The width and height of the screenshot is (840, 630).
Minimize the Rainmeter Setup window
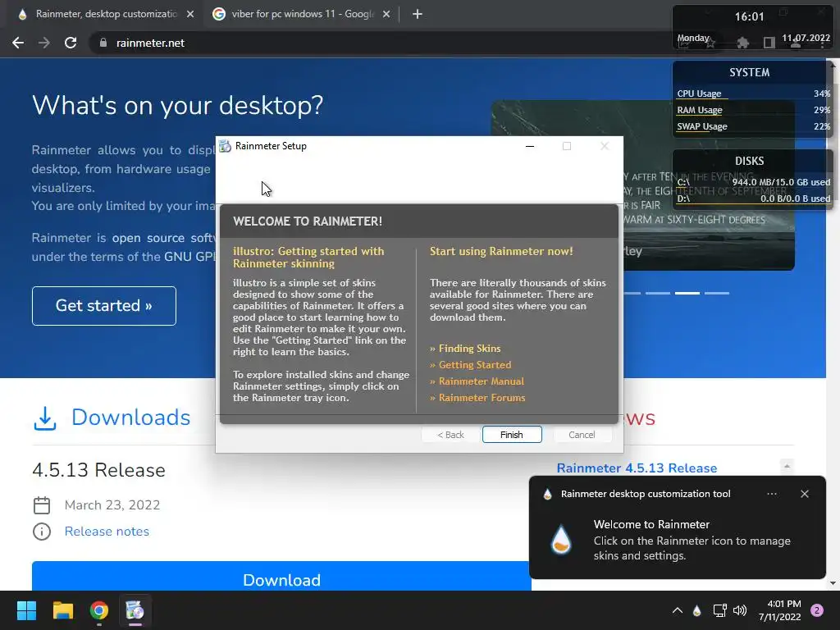tap(530, 146)
